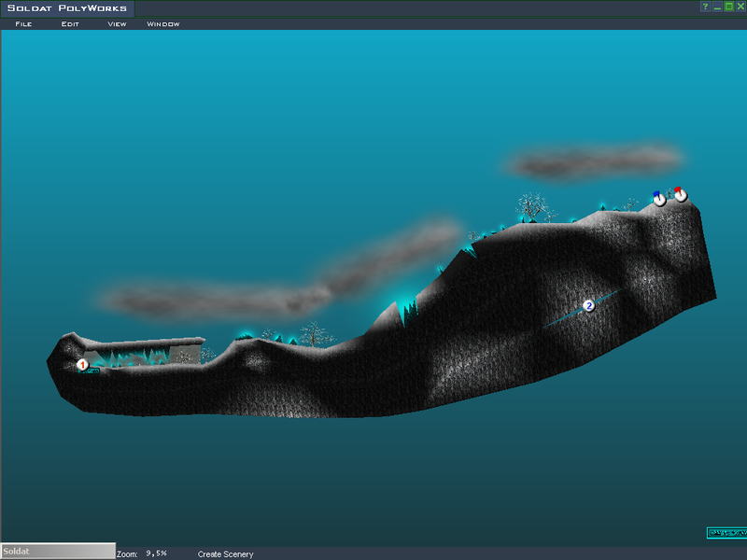747x560 pixels.
Task: Click the help question mark icon
Action: (706, 7)
